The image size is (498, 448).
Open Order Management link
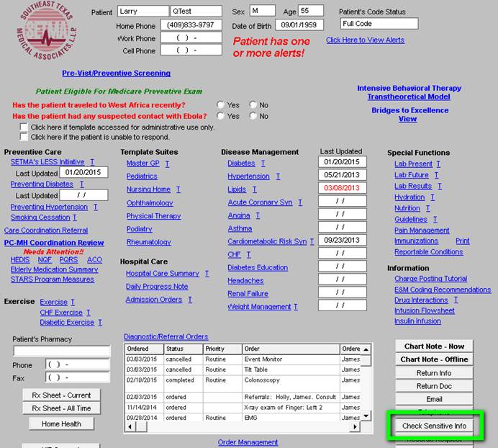[x=248, y=442]
